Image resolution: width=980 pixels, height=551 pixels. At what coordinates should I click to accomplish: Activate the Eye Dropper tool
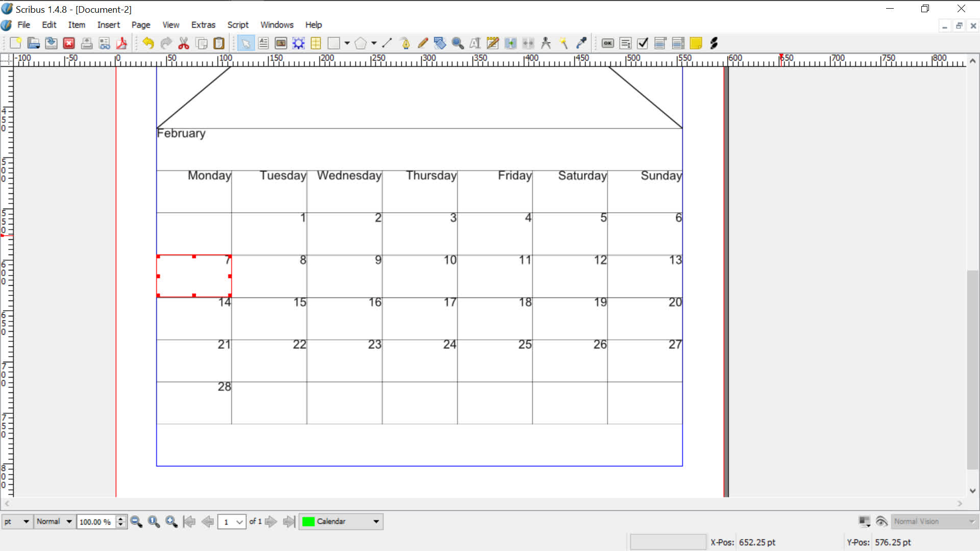581,43
